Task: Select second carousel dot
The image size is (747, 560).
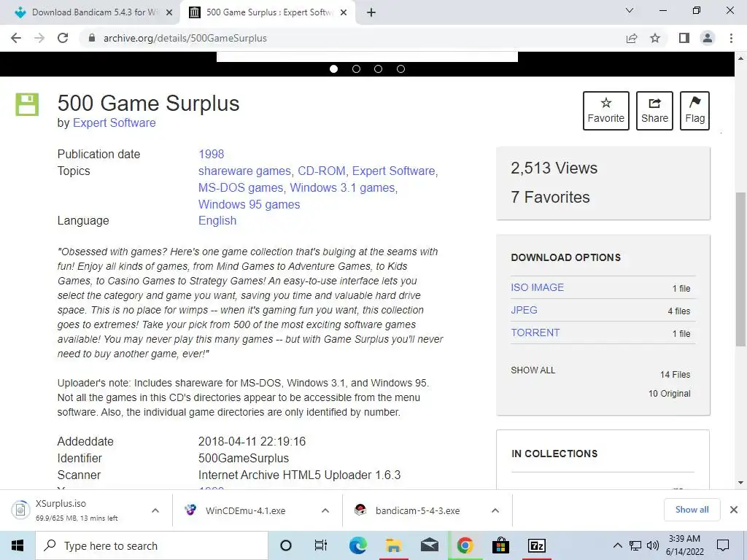Action: point(356,69)
